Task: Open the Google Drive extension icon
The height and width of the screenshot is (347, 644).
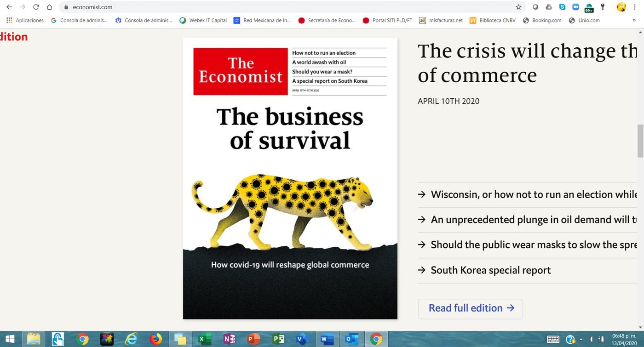Action: point(549,7)
